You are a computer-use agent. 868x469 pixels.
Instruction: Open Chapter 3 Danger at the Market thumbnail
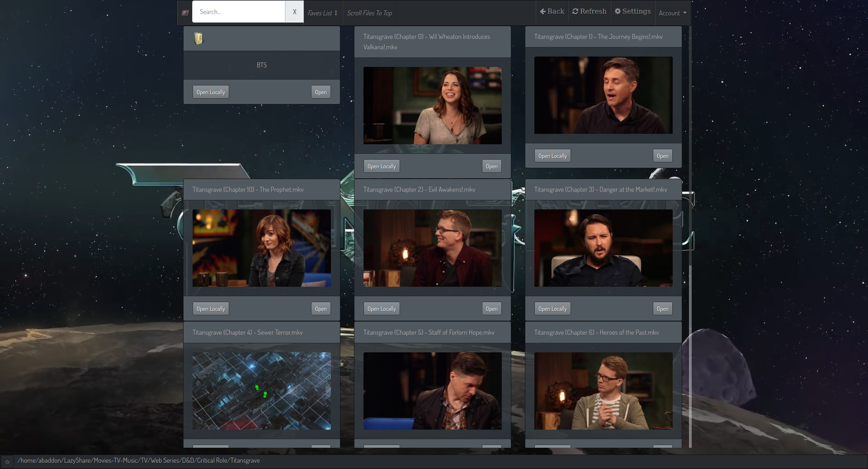pos(604,248)
